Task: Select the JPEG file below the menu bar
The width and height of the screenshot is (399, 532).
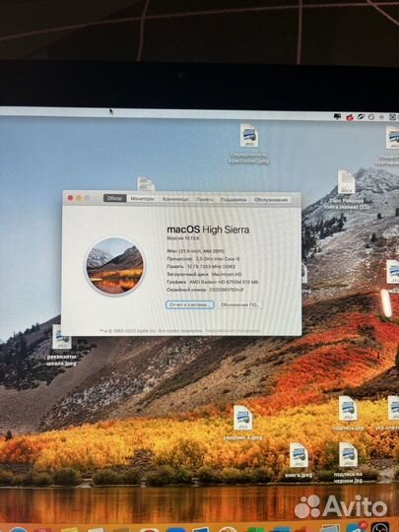Action: [249, 144]
